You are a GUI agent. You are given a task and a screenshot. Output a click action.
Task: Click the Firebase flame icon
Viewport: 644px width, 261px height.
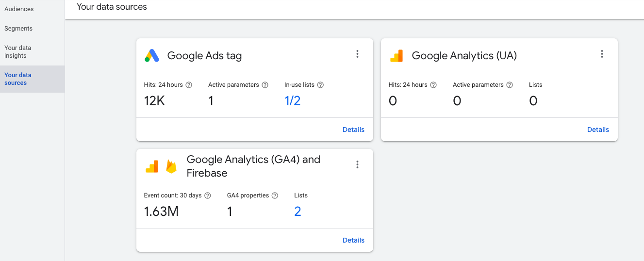click(x=171, y=166)
